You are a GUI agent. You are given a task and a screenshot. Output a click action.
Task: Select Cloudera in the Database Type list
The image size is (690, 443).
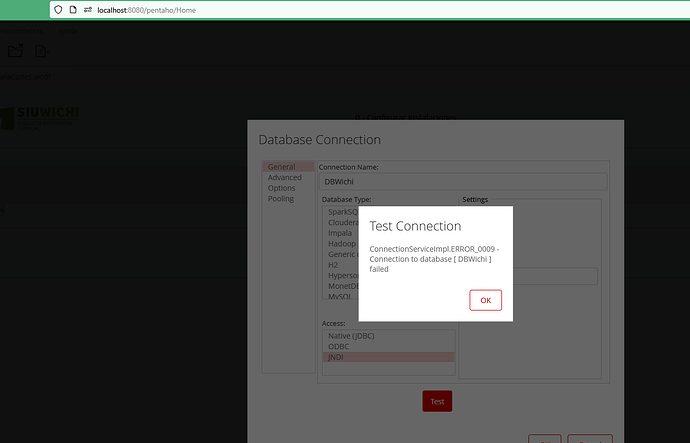(343, 223)
